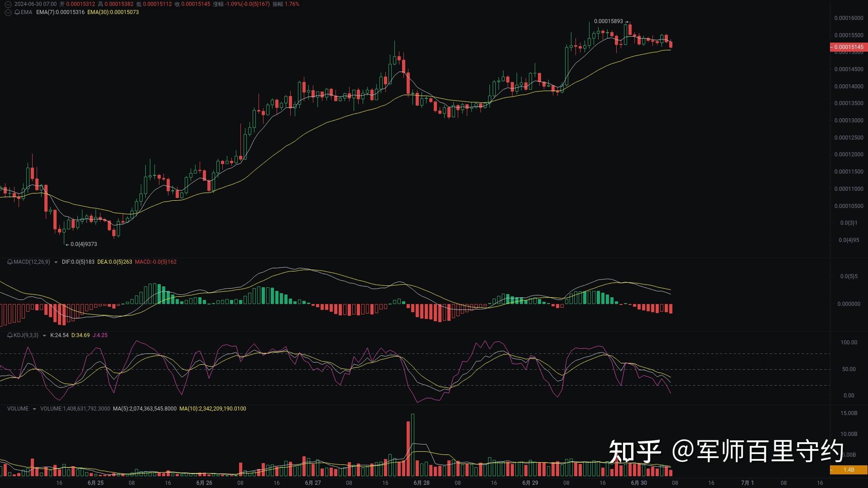Click the VOLUME:1,408,631,792.3000 readout

(75, 409)
